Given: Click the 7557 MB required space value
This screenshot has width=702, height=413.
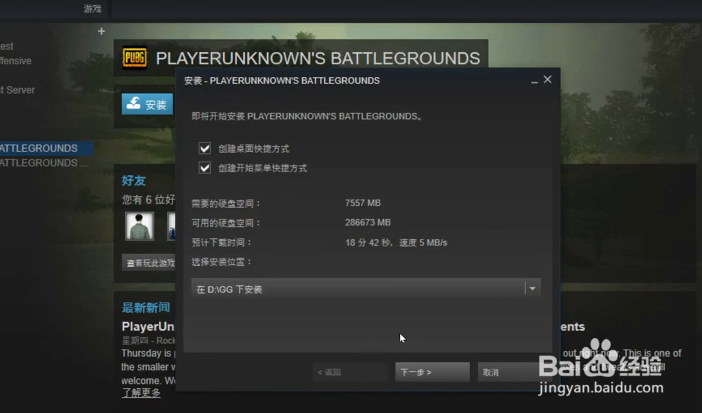Looking at the screenshot, I should pyautogui.click(x=363, y=203).
